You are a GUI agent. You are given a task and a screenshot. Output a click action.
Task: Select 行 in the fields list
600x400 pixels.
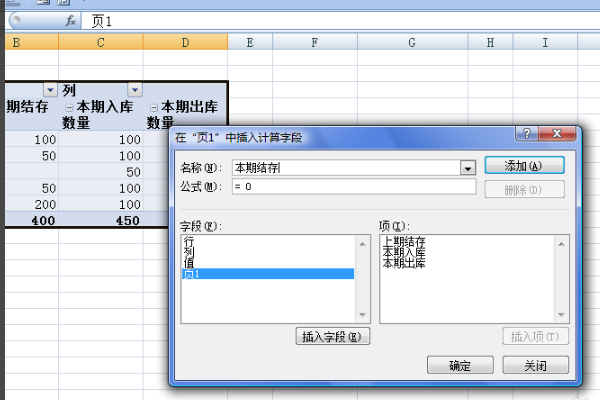tap(268, 242)
